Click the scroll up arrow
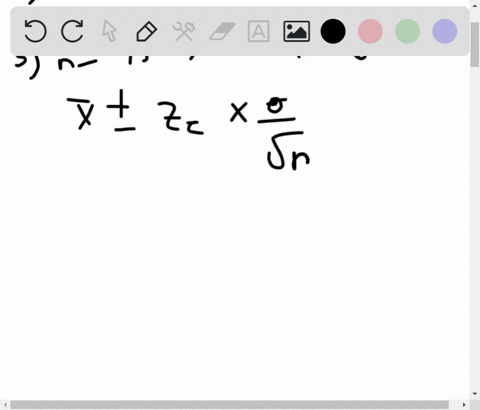Image resolution: width=480 pixels, height=410 pixels. 475,5
